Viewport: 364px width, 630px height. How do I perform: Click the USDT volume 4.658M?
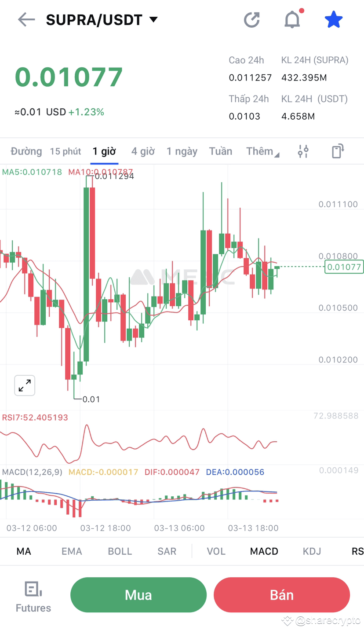[298, 117]
